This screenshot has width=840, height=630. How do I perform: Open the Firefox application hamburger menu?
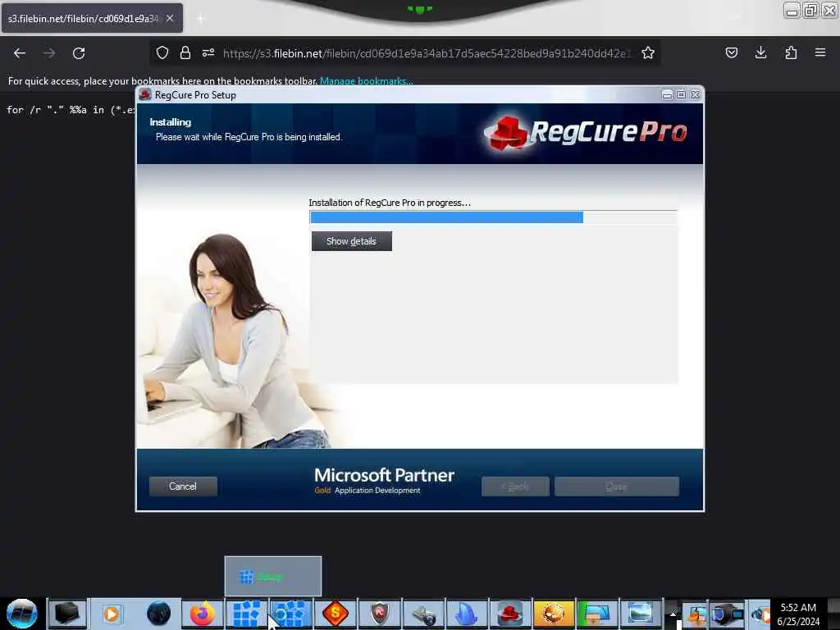[820, 52]
